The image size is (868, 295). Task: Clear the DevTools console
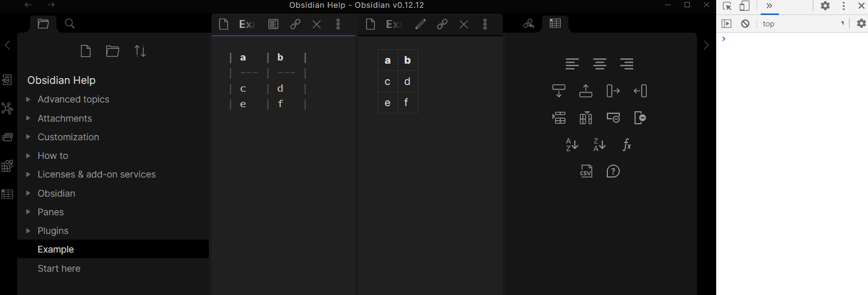tap(745, 24)
